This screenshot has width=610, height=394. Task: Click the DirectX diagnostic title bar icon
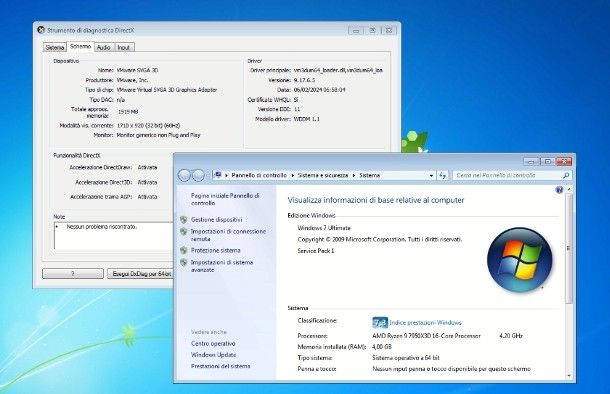point(41,30)
